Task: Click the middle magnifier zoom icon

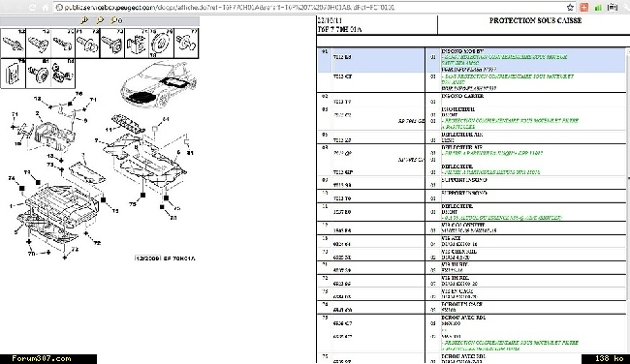Action: [100, 20]
